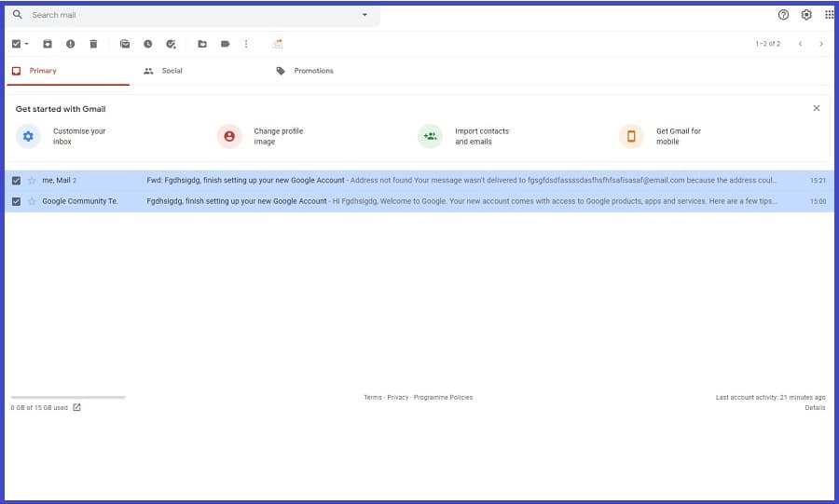
Task: Open storage management external link icon
Action: [x=76, y=407]
